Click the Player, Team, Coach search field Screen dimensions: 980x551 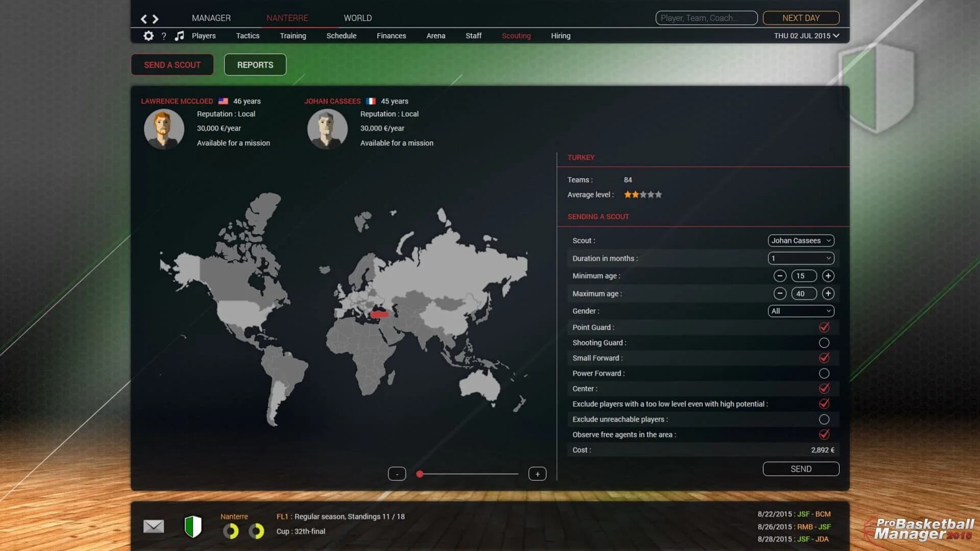706,18
